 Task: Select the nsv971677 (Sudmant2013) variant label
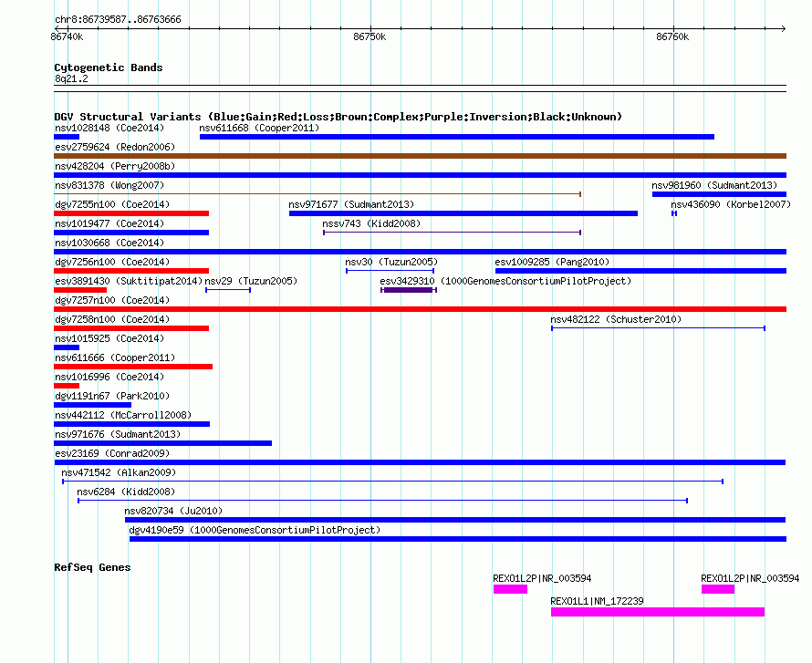pyautogui.click(x=351, y=204)
